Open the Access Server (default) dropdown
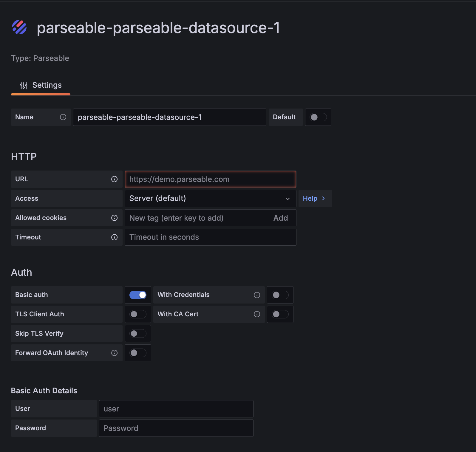The image size is (476, 452). [210, 199]
